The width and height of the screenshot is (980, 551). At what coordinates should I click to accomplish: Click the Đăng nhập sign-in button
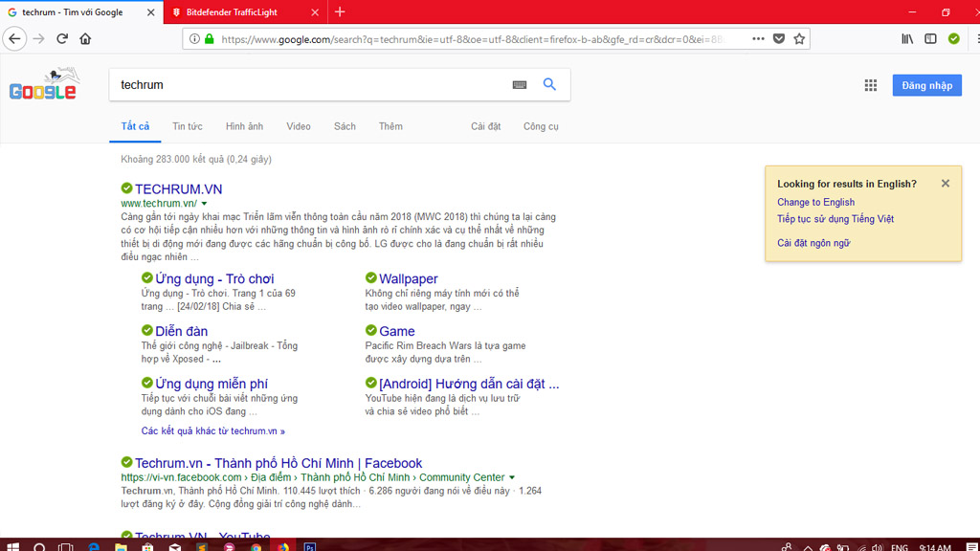926,85
